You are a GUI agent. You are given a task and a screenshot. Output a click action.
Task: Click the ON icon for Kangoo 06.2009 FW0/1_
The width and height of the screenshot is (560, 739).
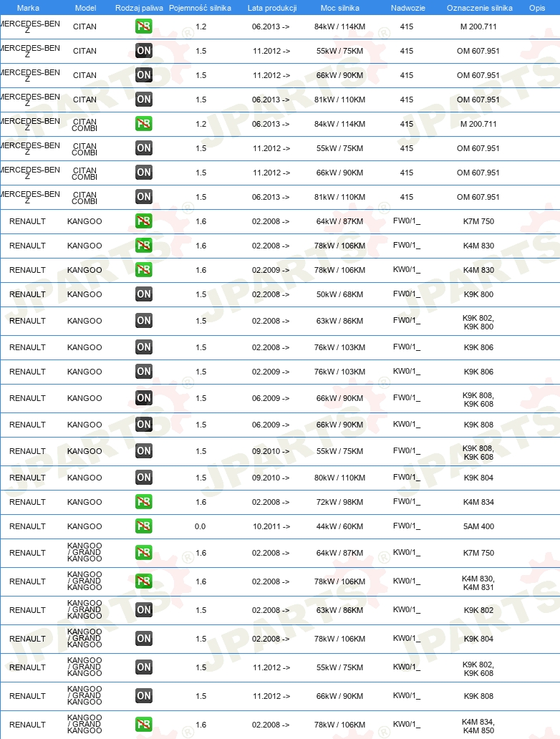click(x=144, y=398)
